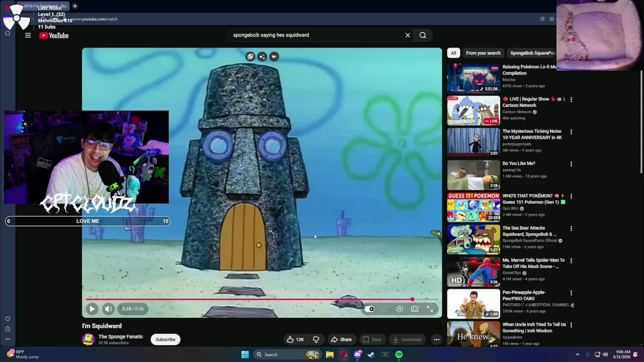
Task: Open The Sponge Fanatic channel name link
Action: pyautogui.click(x=121, y=336)
